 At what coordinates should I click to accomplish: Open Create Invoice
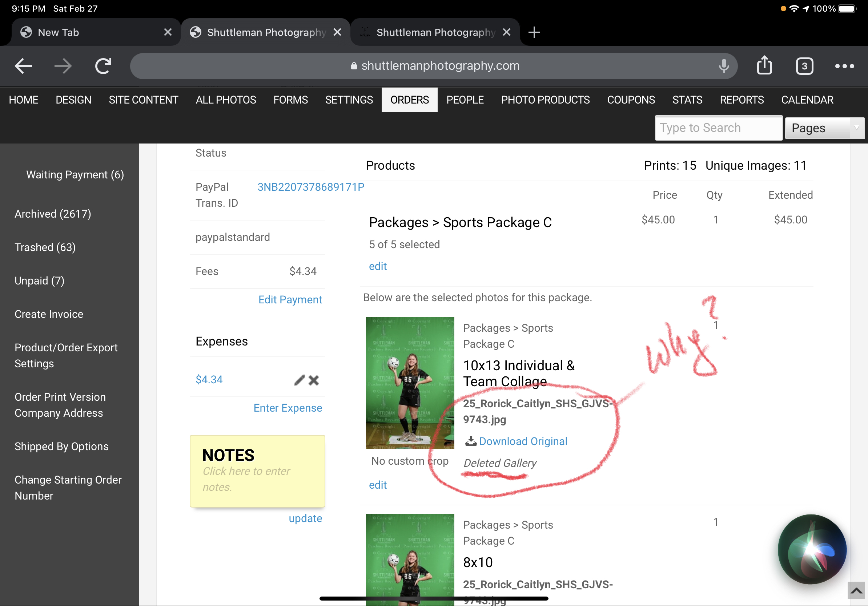[49, 314]
